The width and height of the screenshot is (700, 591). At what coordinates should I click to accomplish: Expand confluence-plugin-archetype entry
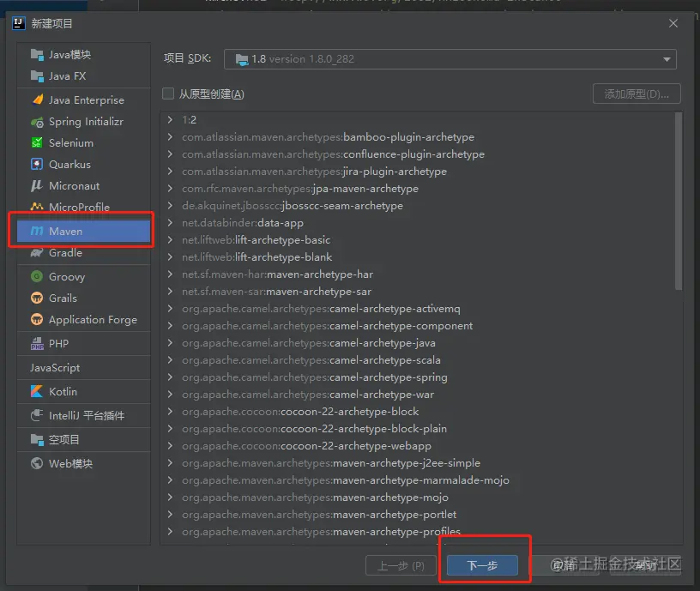click(x=170, y=154)
